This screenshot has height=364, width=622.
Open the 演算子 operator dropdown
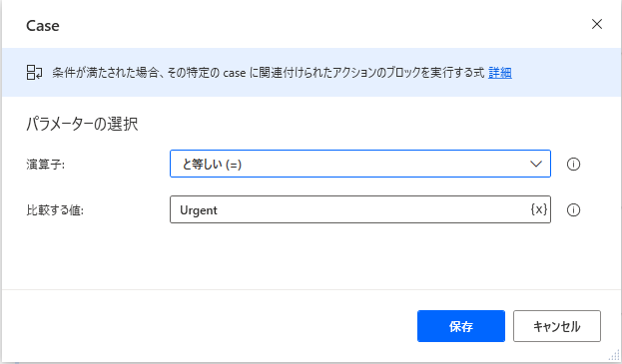(360, 164)
